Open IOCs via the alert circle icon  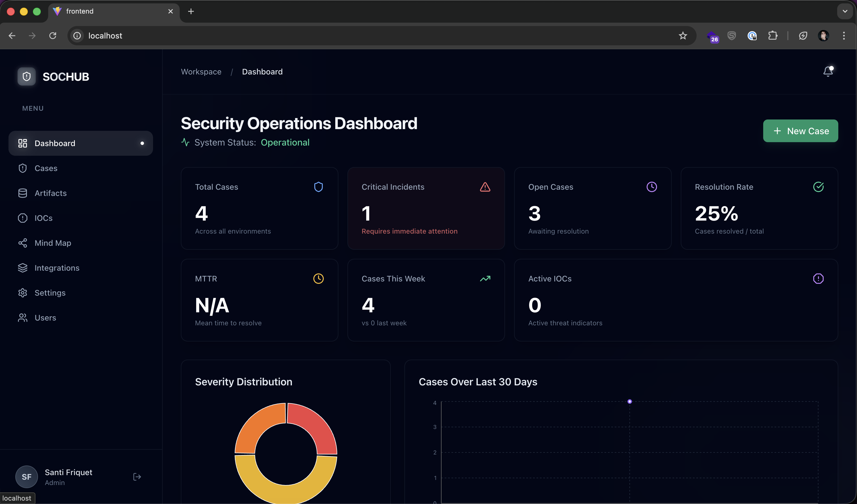[22, 218]
